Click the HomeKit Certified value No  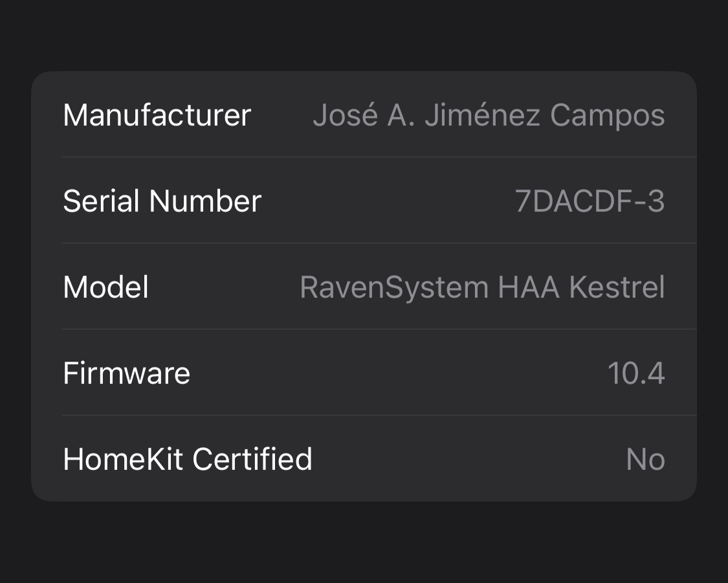coord(645,459)
